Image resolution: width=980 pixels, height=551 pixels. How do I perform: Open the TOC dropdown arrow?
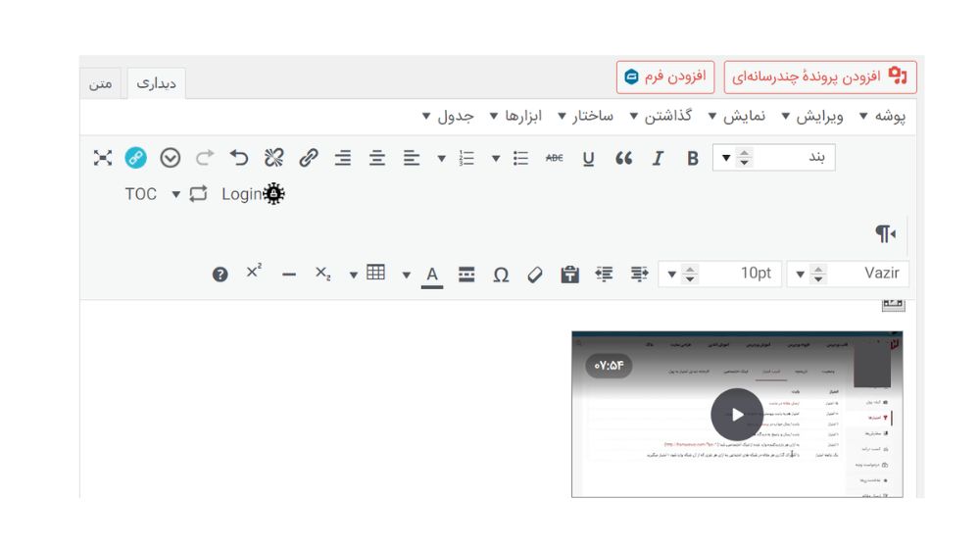176,194
